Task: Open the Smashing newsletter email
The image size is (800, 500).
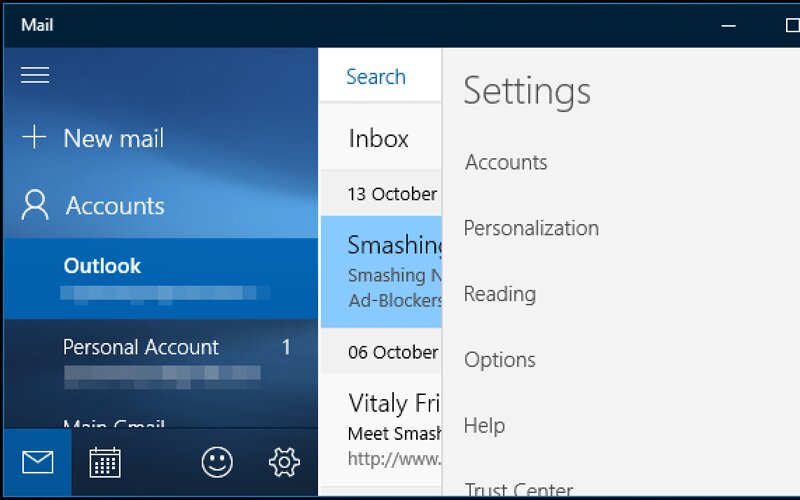Action: (381, 271)
